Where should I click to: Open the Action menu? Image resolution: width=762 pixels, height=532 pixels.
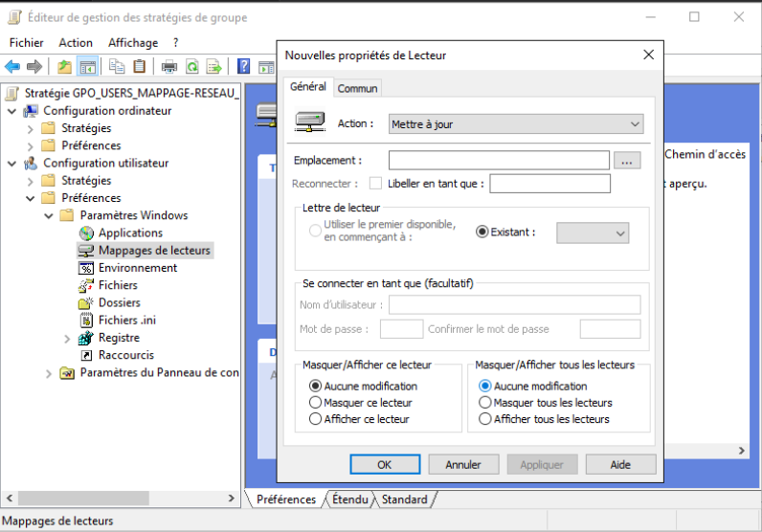click(76, 43)
